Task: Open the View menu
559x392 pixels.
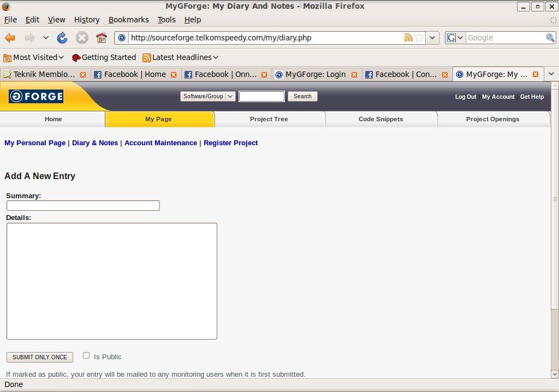Action: (56, 20)
